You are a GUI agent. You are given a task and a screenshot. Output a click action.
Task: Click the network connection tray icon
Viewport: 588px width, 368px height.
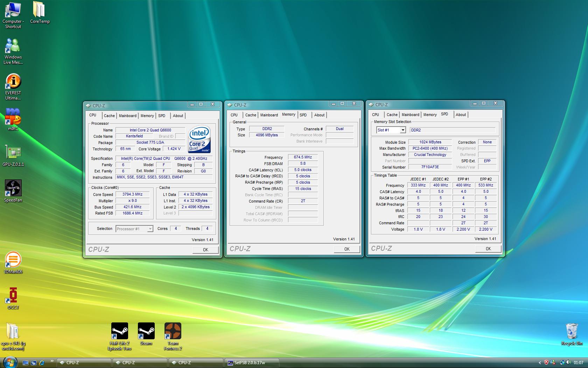point(562,363)
